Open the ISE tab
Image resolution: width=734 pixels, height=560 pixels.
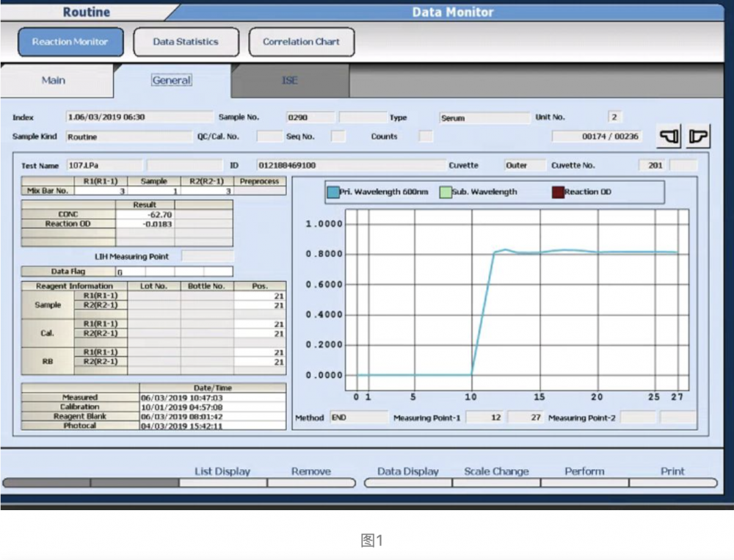pyautogui.click(x=290, y=81)
